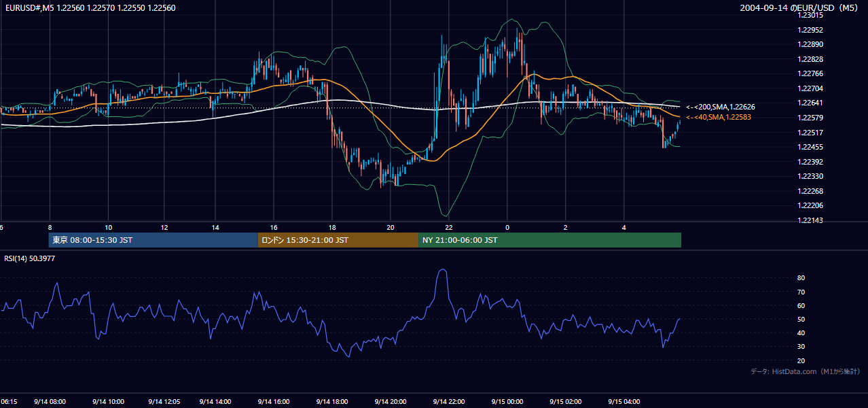Click the RSI scale level 60
This screenshot has width=868, height=408.
tap(801, 305)
